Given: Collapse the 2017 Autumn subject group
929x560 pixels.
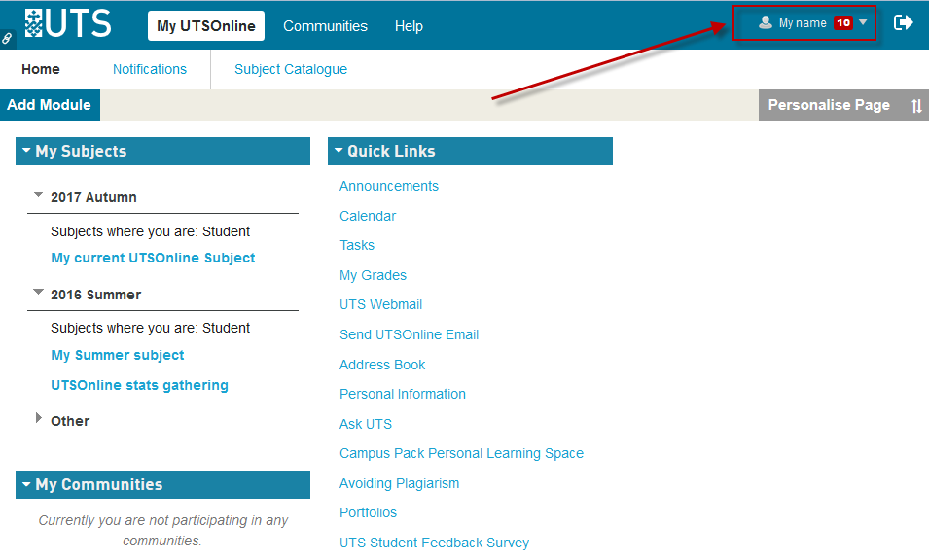Looking at the screenshot, I should point(39,195).
